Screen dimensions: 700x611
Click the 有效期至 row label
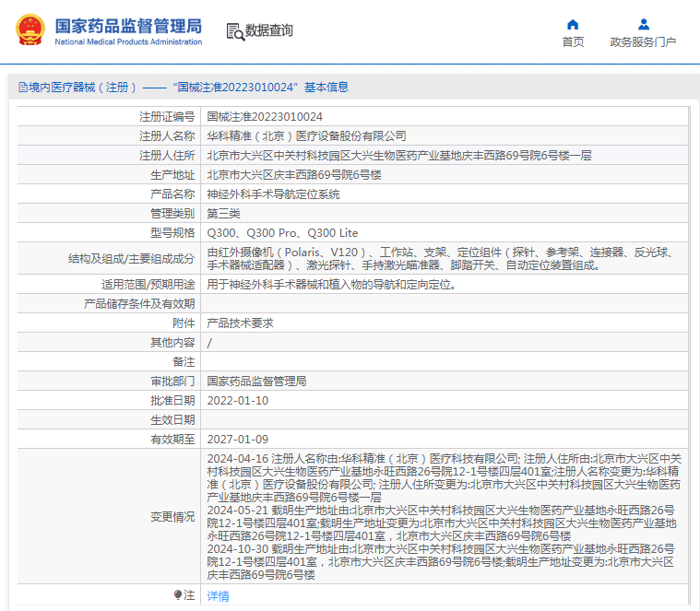click(172, 440)
